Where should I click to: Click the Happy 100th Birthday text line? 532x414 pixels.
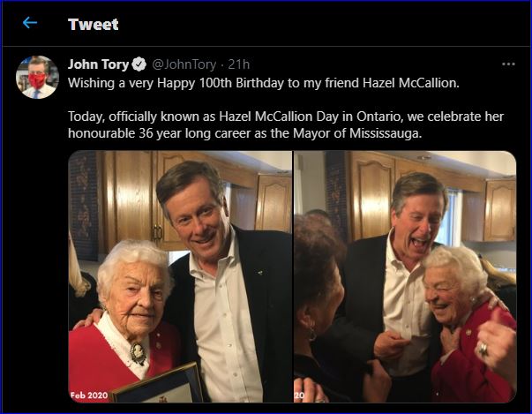pos(264,83)
